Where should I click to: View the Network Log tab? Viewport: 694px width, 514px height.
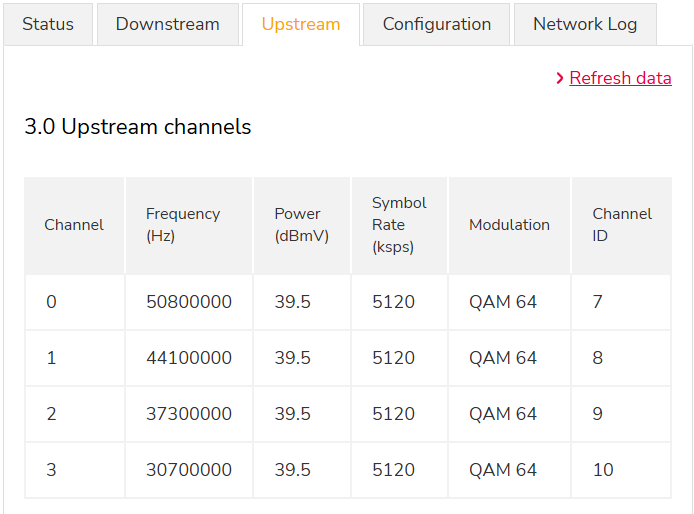585,24
